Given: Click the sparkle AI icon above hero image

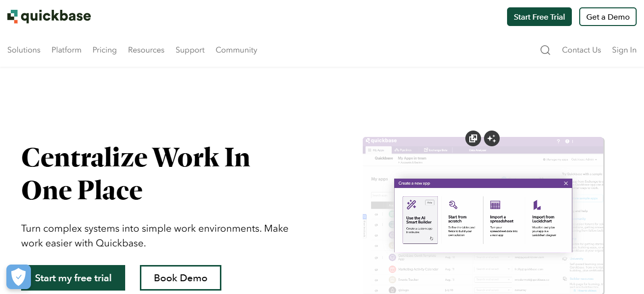Looking at the screenshot, I should tap(492, 138).
